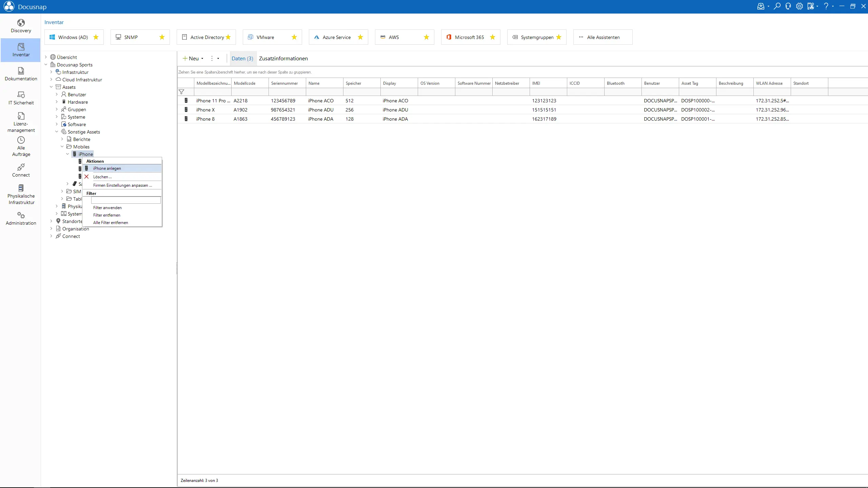This screenshot has width=868, height=488.
Task: Toggle favorite star on Active Directory
Action: (x=228, y=37)
